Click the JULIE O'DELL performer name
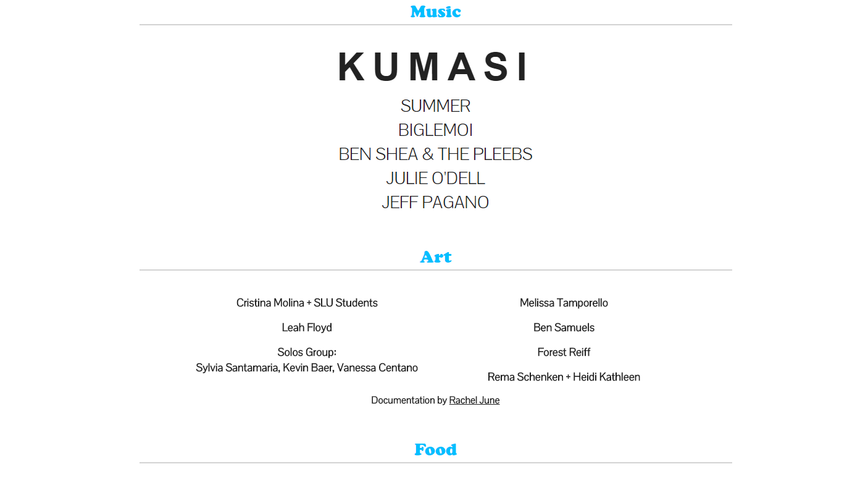The width and height of the screenshot is (868, 485). [x=435, y=179]
